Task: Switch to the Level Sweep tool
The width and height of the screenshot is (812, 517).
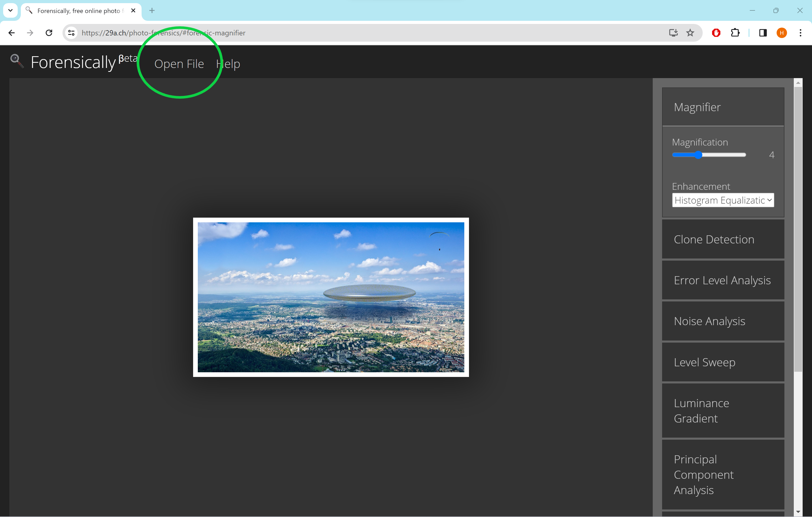Action: click(x=723, y=362)
